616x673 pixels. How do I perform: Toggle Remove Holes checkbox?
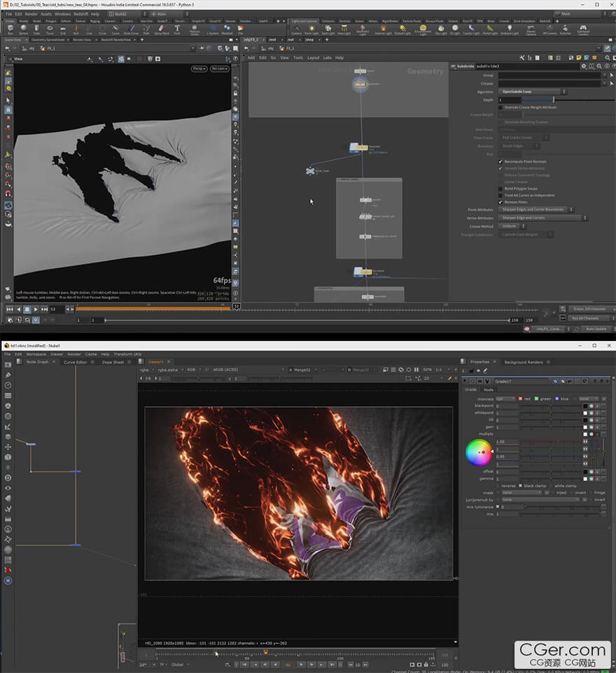coord(500,202)
